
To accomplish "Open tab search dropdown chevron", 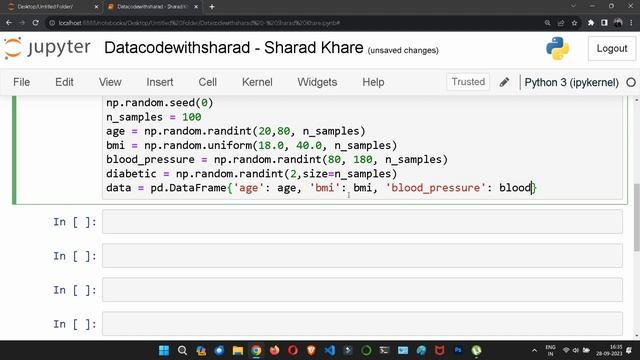I will [573, 6].
